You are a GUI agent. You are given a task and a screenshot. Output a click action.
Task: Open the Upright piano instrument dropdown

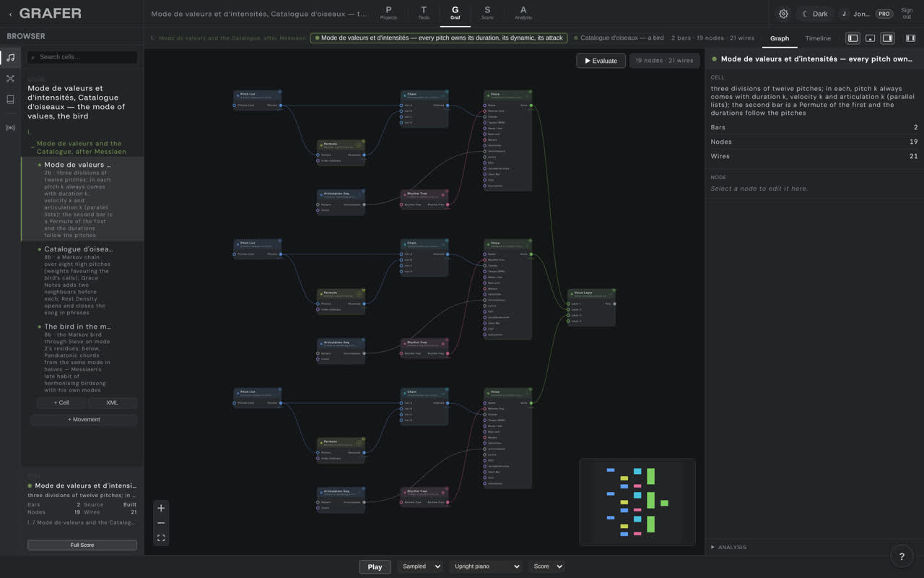pos(486,566)
